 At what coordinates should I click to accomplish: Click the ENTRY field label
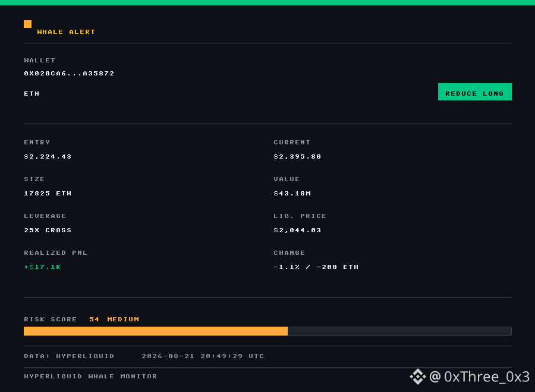point(37,142)
